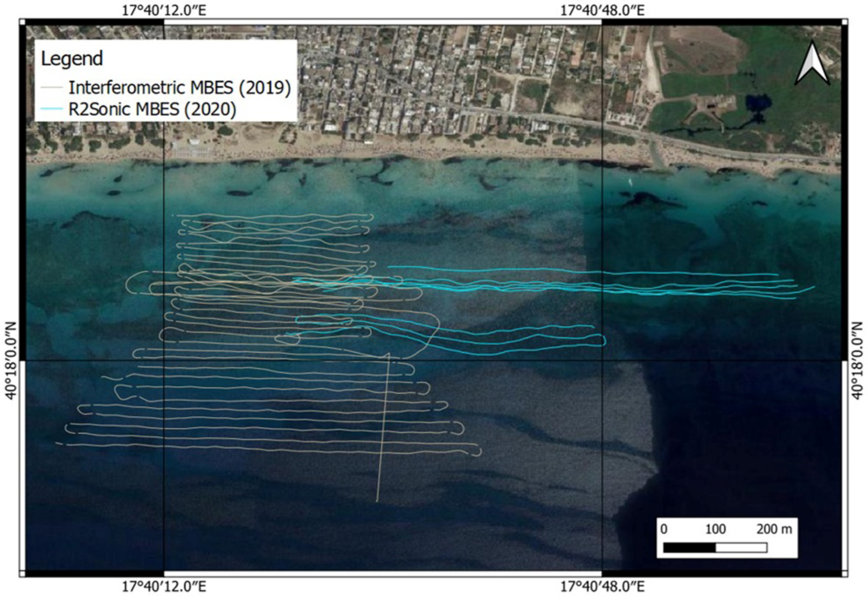Click the beige Interferometric legend line symbol
868x599 pixels.
[x=51, y=87]
